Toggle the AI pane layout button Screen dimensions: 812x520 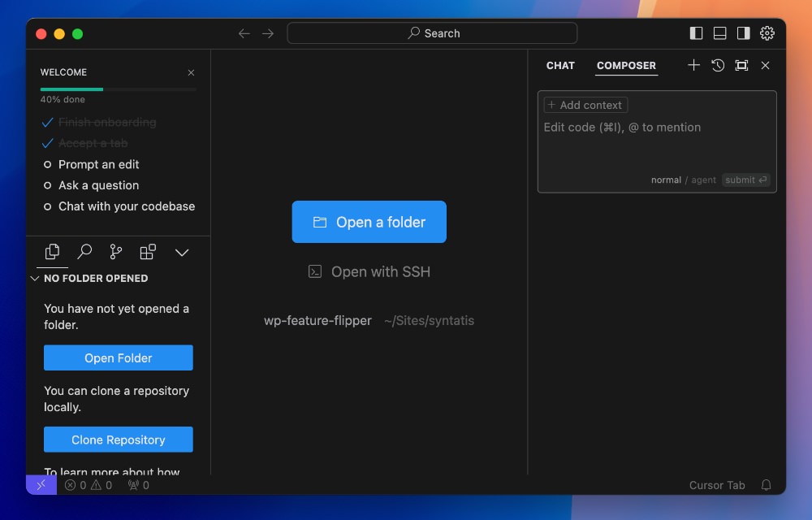[x=743, y=33]
